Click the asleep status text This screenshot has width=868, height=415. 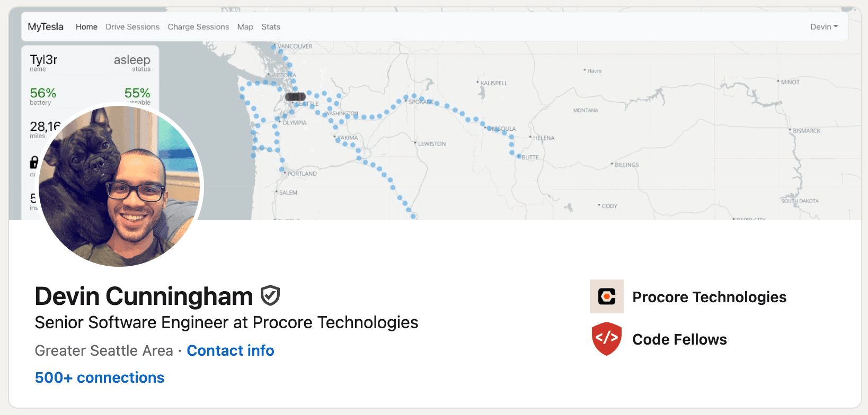pos(132,60)
